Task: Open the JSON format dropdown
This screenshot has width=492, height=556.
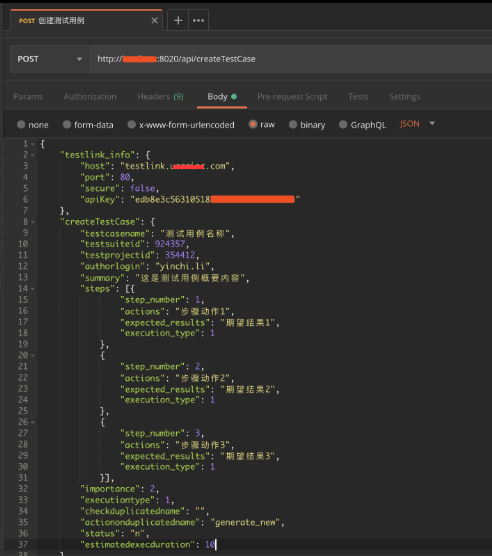Action: (x=417, y=124)
